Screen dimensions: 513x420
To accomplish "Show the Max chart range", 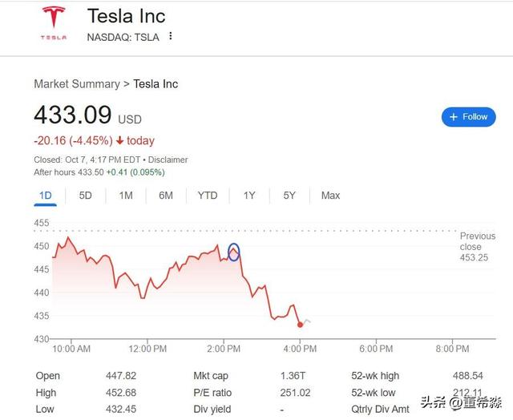I will pos(330,196).
